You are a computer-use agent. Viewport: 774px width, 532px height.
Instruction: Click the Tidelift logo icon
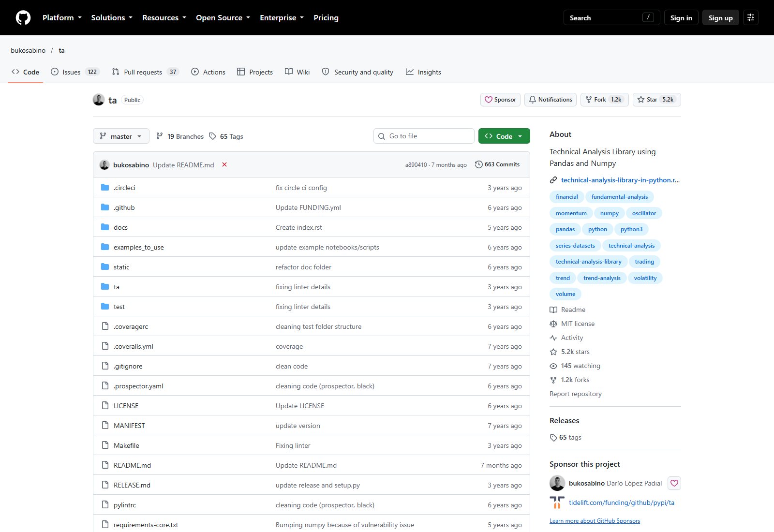click(x=557, y=502)
